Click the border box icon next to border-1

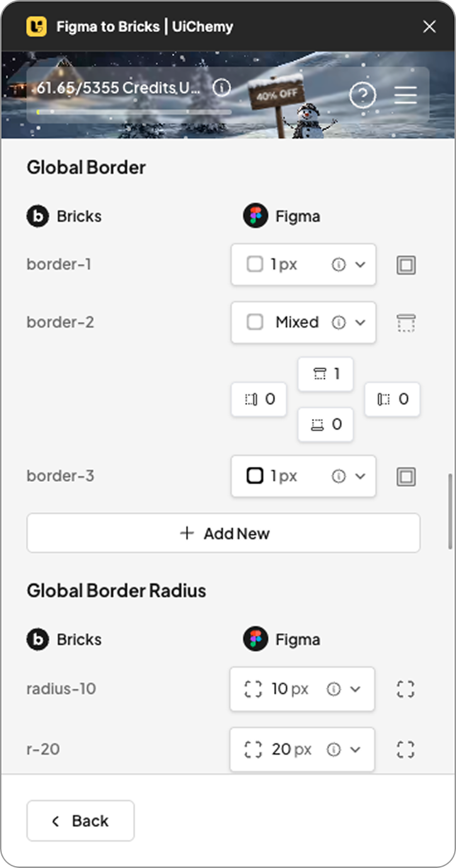(x=406, y=265)
